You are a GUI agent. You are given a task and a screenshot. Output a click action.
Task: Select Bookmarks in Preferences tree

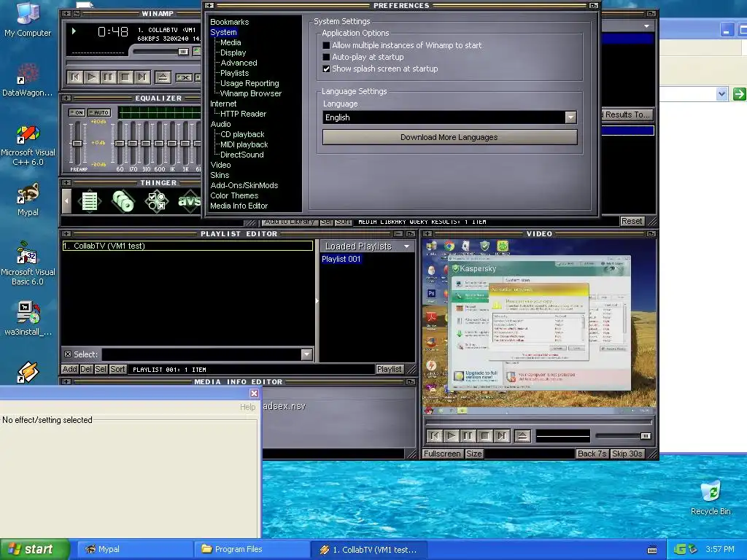229,22
